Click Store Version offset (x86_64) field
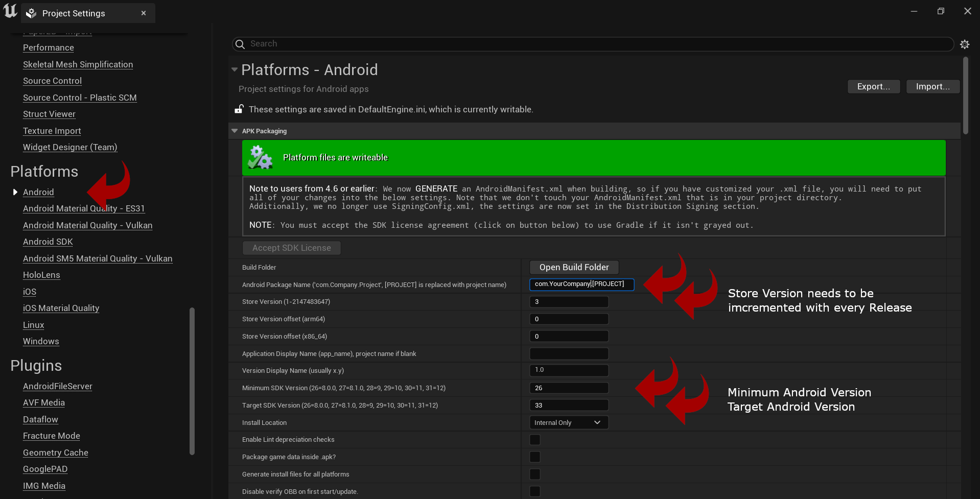The height and width of the screenshot is (499, 980). pyautogui.click(x=569, y=337)
